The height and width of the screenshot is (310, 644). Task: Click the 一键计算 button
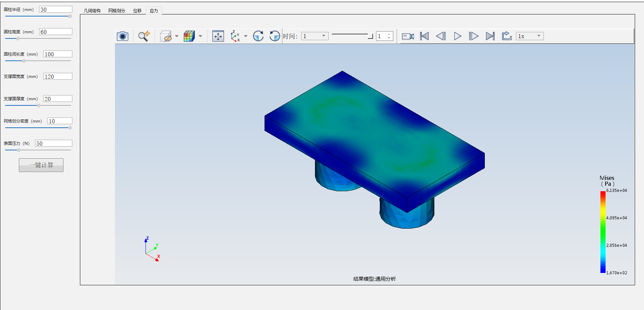pyautogui.click(x=41, y=165)
